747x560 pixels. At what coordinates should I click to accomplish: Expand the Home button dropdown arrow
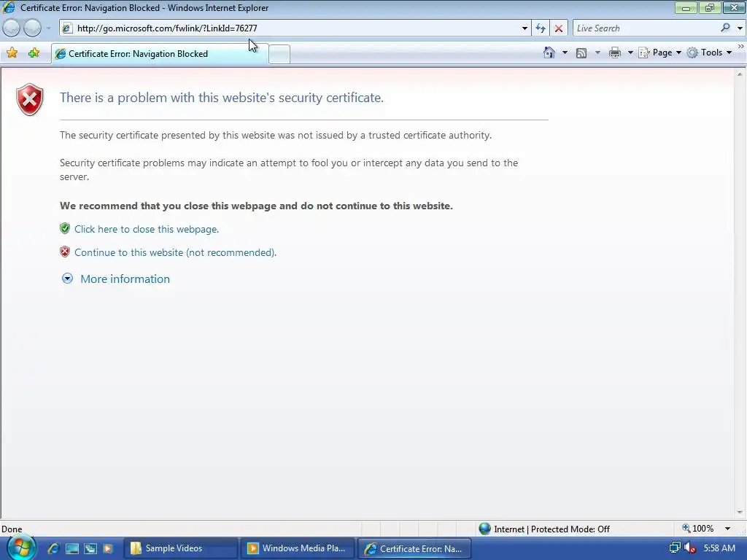pyautogui.click(x=565, y=52)
